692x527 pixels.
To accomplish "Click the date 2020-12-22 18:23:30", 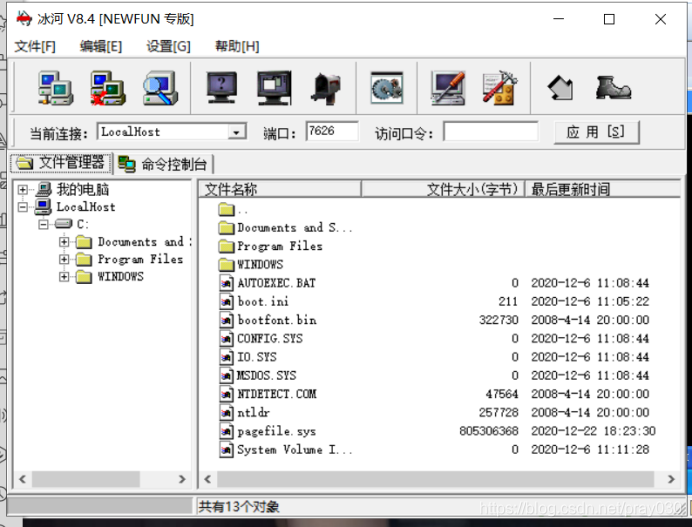I will coord(593,431).
